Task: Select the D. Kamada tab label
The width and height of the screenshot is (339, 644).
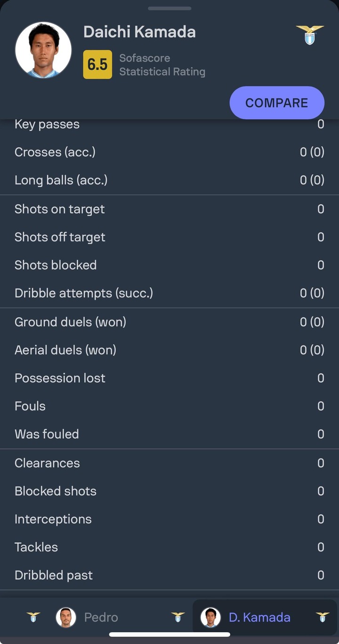Action: tap(259, 617)
